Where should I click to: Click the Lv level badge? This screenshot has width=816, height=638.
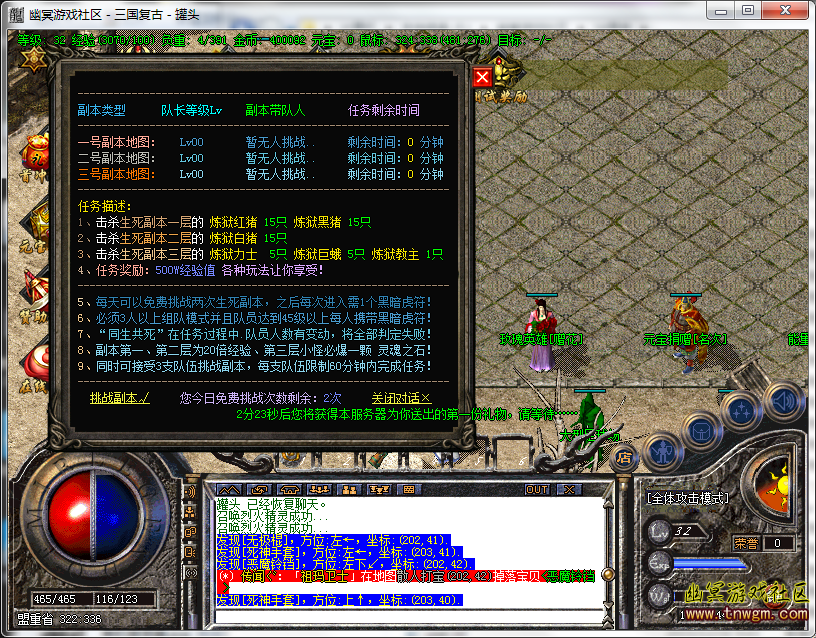coord(660,531)
